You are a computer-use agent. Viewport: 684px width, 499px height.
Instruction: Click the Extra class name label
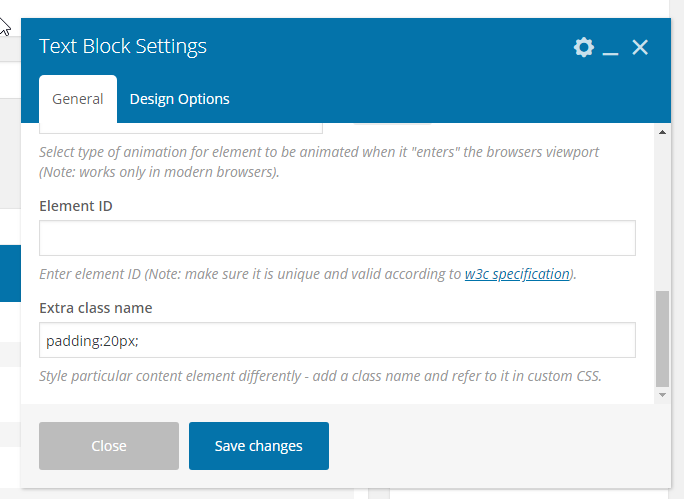pos(96,308)
